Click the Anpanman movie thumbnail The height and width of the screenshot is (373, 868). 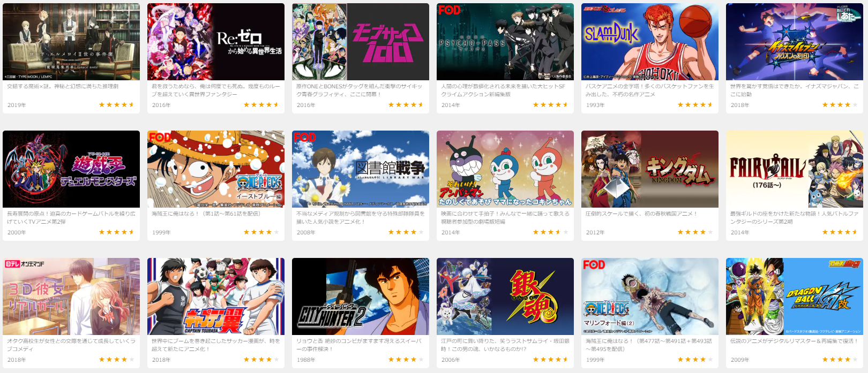[505, 169]
